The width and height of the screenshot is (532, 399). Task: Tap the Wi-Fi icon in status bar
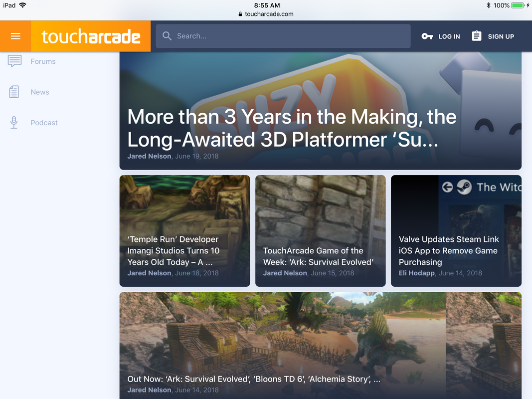[23, 5]
